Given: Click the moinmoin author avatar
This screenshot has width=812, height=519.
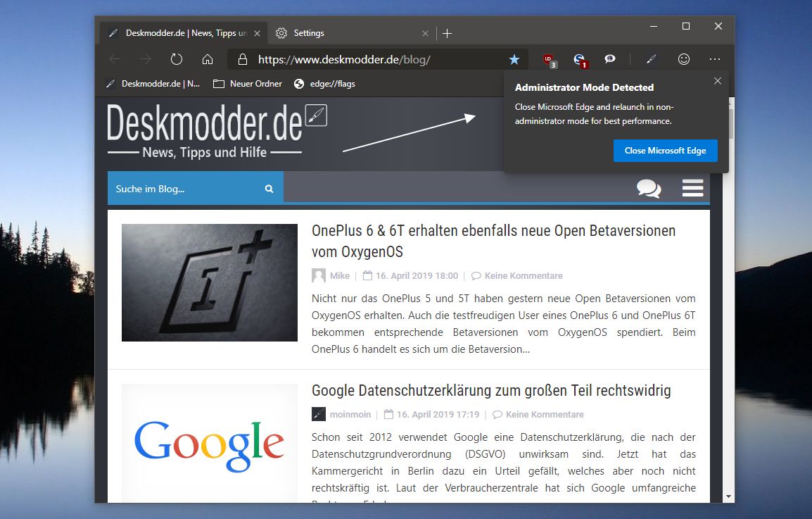Looking at the screenshot, I should pos(319,414).
